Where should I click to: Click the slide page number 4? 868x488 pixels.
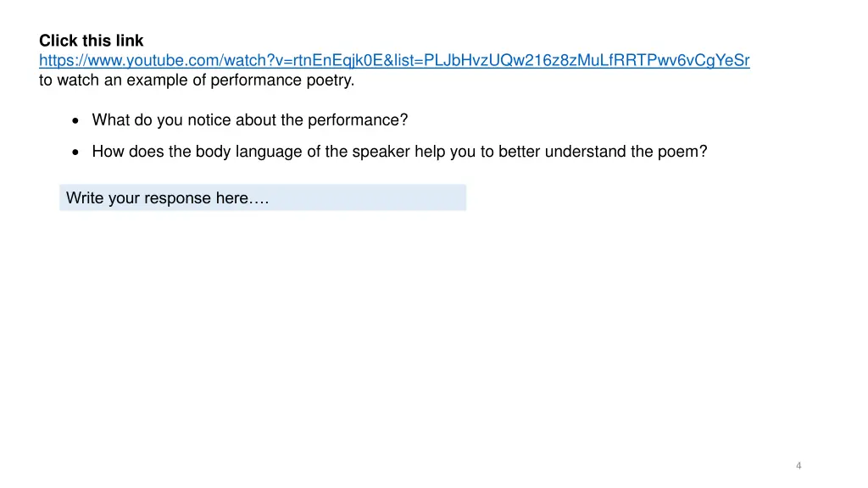(798, 466)
